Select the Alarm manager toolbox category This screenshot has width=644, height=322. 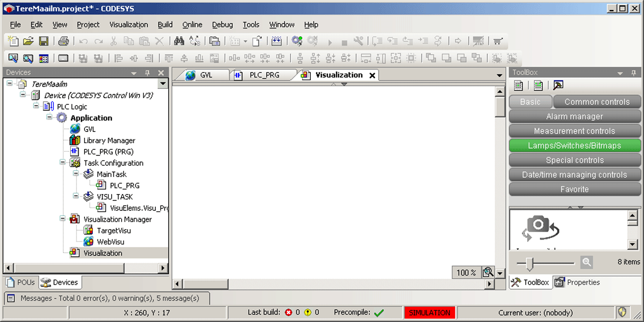point(575,116)
